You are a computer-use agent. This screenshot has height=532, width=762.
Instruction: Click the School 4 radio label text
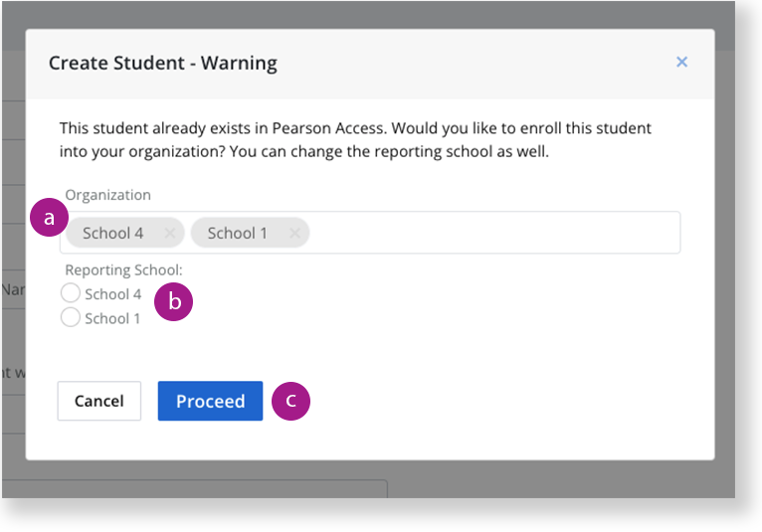[x=112, y=294]
